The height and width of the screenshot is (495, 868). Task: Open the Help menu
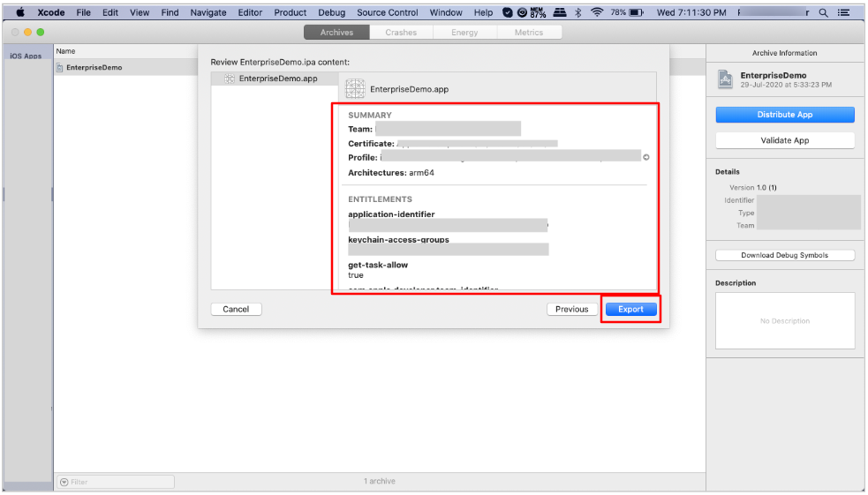[483, 12]
